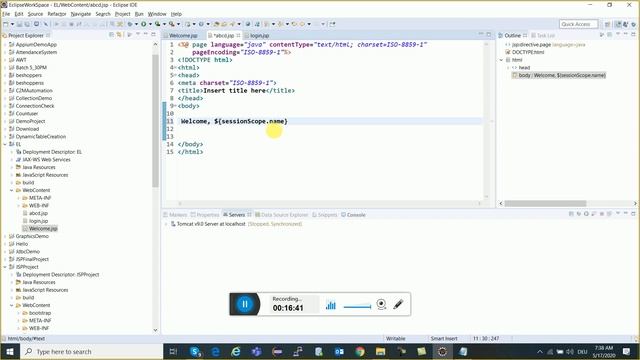The width and height of the screenshot is (640, 360).
Task: Click the Windows search box
Action: click(91, 351)
